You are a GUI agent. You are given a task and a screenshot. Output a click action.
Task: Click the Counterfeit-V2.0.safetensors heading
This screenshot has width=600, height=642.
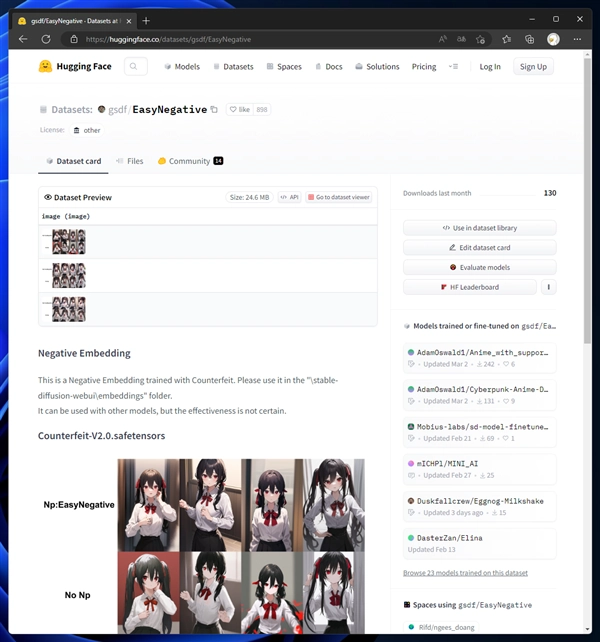pyautogui.click(x=102, y=436)
